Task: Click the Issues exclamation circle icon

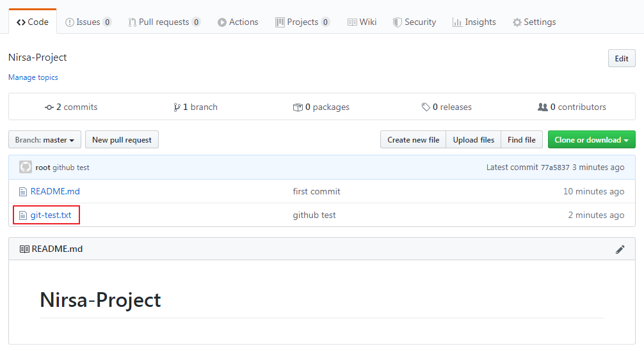Action: pyautogui.click(x=69, y=22)
